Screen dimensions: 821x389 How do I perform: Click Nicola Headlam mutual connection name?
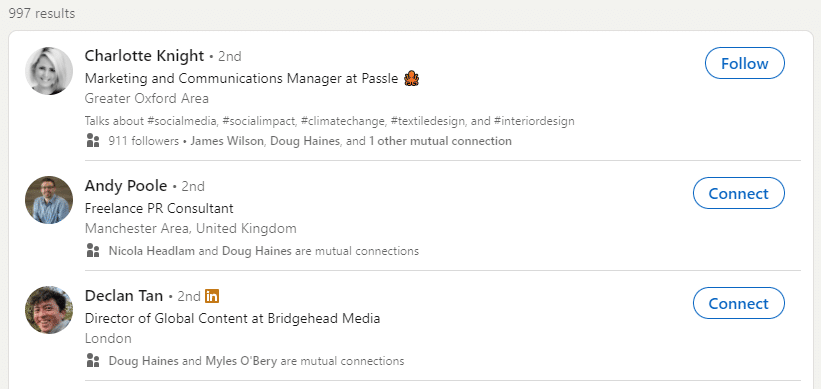tap(152, 251)
